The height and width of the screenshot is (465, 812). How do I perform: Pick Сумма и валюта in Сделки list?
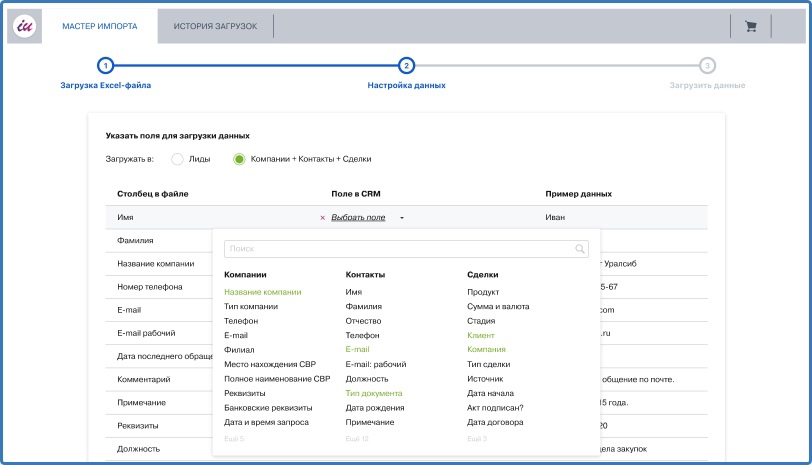click(x=498, y=307)
